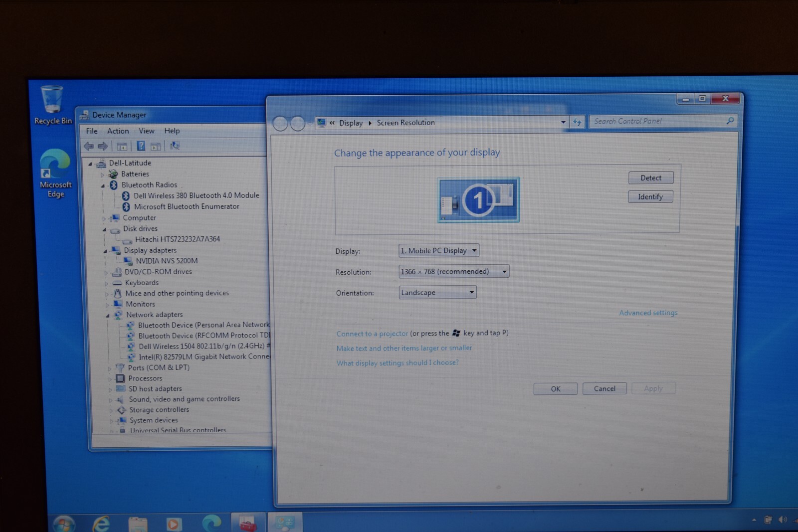This screenshot has height=532, width=798.
Task: Open Windows Media Player from taskbar
Action: [174, 524]
